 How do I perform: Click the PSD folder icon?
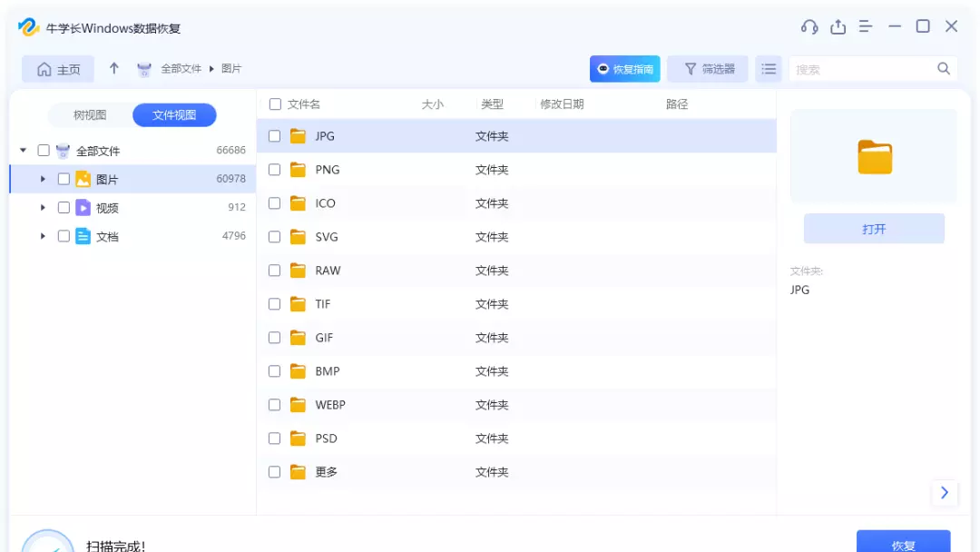[x=299, y=439]
